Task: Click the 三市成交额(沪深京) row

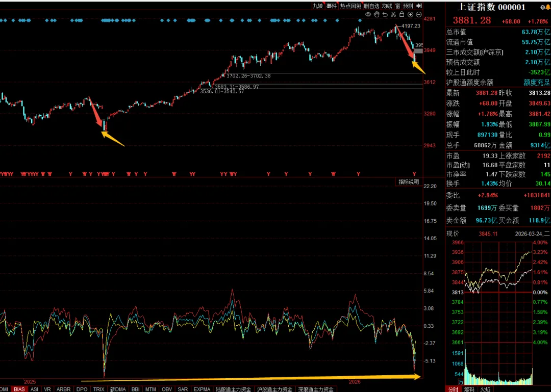Action: 498,53
